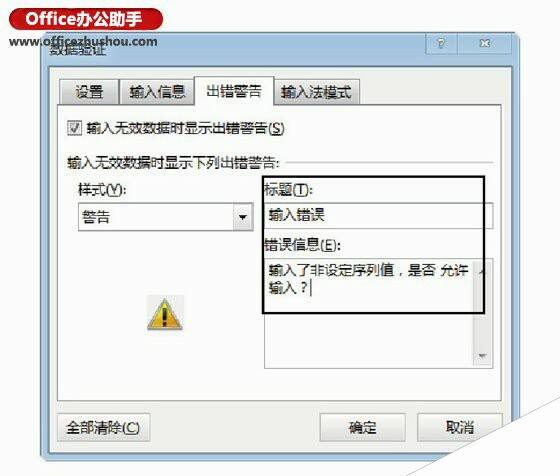Image resolution: width=560 pixels, height=476 pixels.
Task: Click inside the 错误信息 text area
Action: pos(369,313)
